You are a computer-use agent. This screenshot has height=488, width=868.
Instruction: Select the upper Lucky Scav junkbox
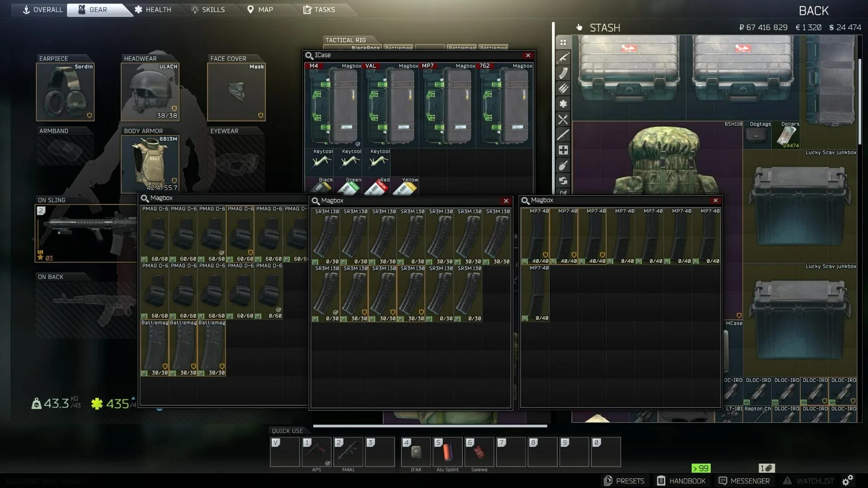tap(800, 206)
